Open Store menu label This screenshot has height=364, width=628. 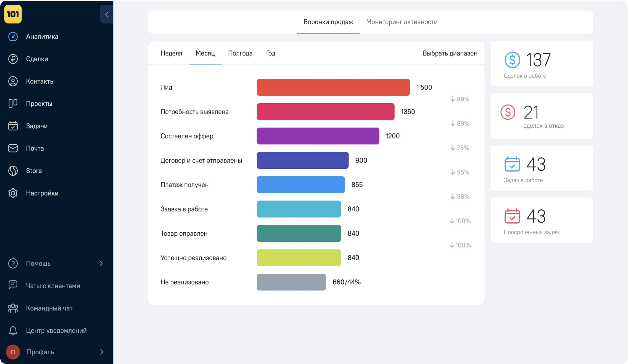tap(34, 171)
